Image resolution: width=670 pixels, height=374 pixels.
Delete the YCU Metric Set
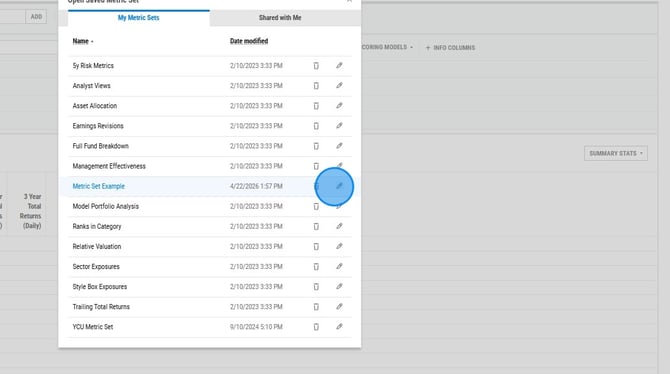tap(316, 327)
